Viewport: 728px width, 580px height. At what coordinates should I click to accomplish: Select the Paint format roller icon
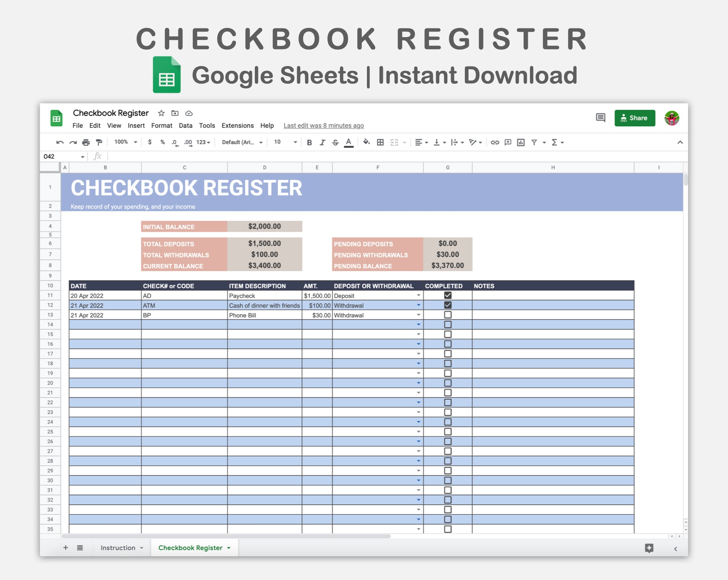[x=99, y=142]
